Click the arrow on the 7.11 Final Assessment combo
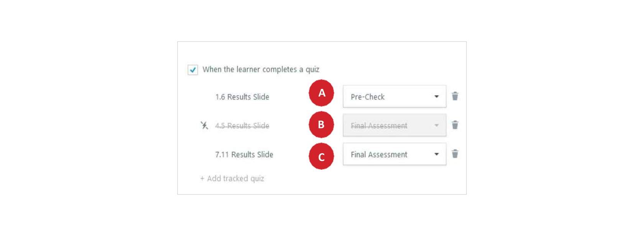The height and width of the screenshot is (236, 644). coord(436,154)
